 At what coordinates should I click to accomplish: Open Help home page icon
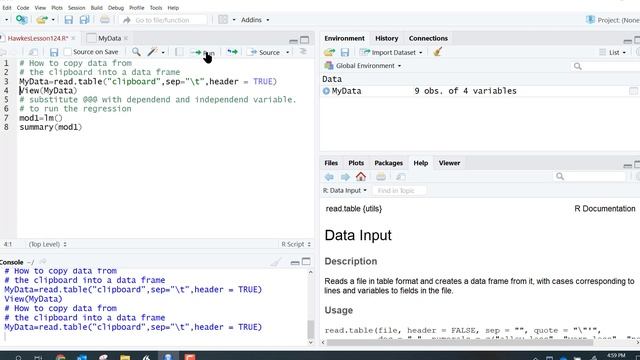361,176
